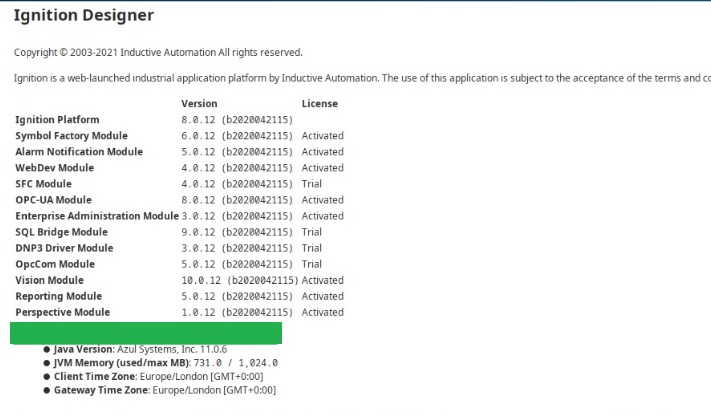Click the Alarm Notification Module name
This screenshot has height=417, width=711.
click(x=79, y=152)
